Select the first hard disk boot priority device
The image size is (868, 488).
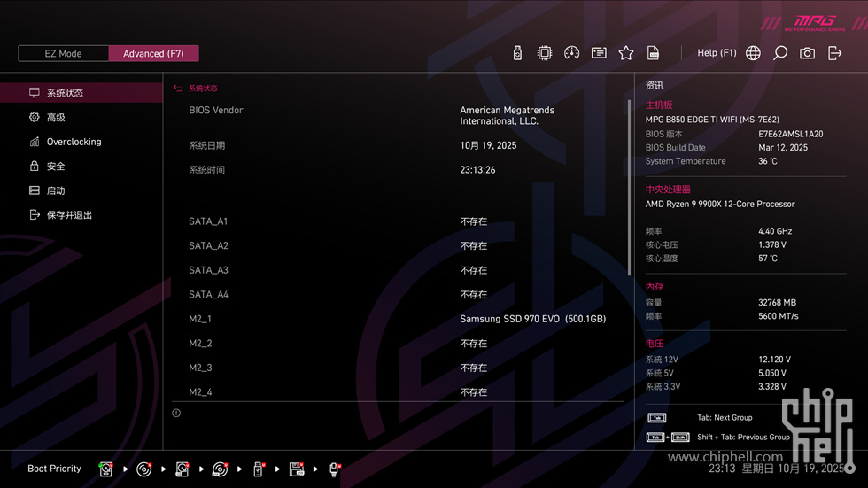(106, 469)
